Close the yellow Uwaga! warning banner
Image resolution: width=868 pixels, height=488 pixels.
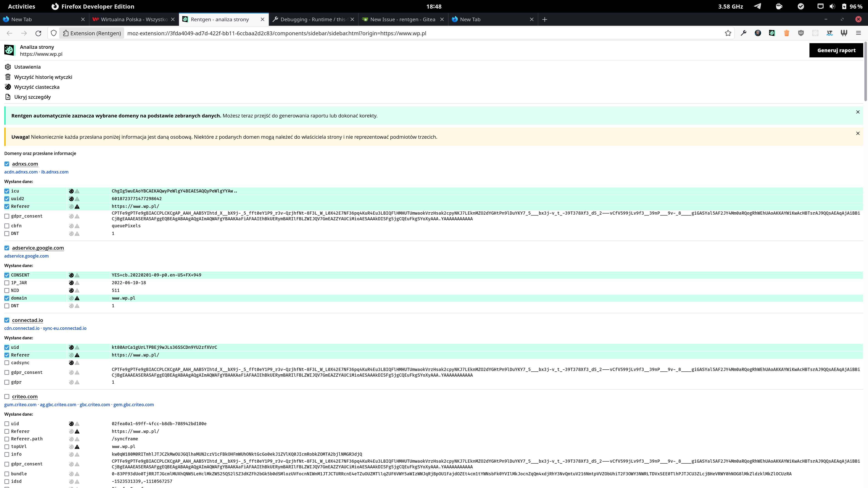858,133
